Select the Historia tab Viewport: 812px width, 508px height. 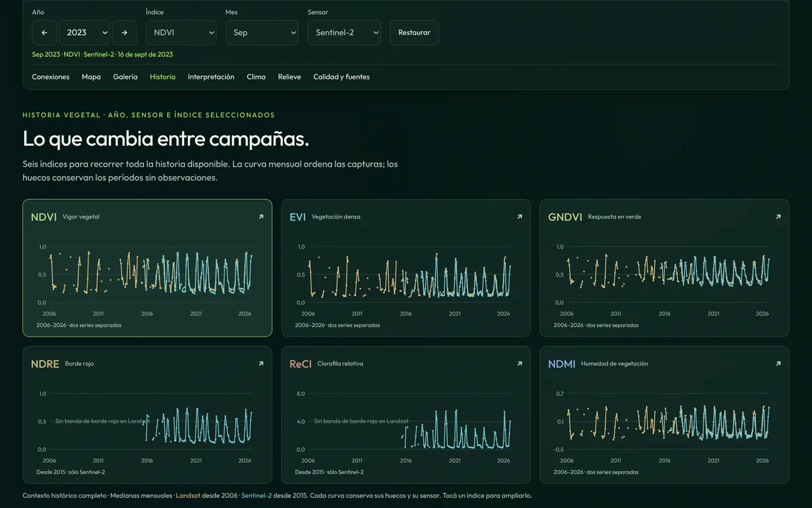[x=162, y=77]
